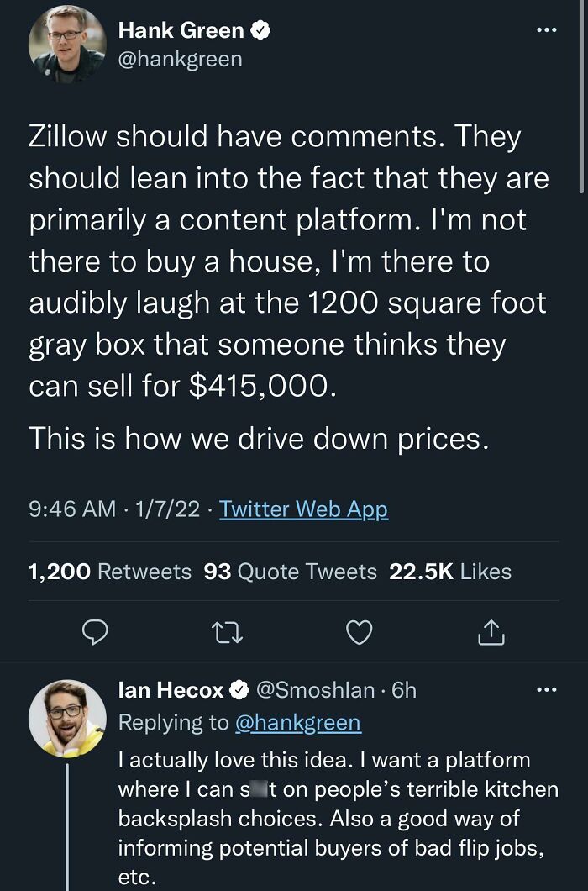
Task: View the 93 Quote Tweets
Action: click(291, 572)
